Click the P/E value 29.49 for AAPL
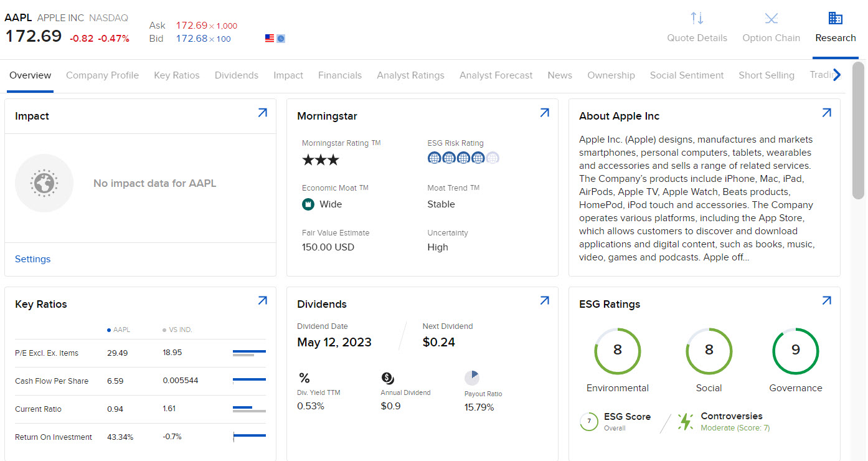The image size is (868, 461). [x=118, y=353]
